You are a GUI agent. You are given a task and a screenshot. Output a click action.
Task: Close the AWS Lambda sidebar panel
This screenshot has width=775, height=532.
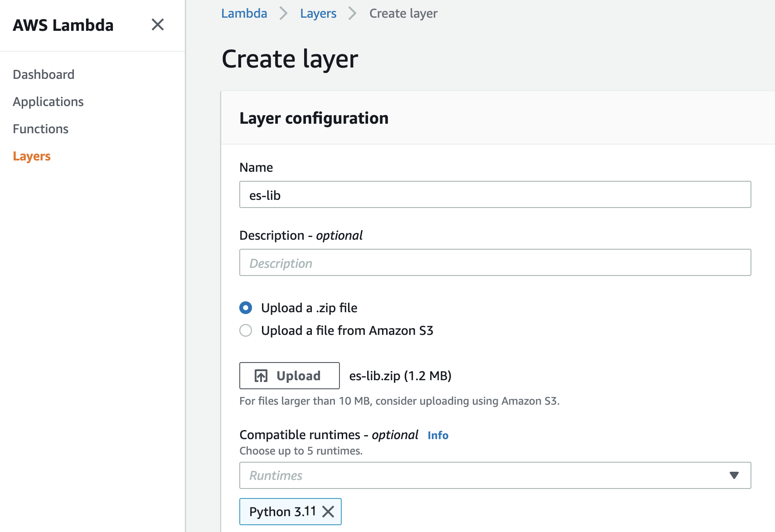pyautogui.click(x=158, y=24)
